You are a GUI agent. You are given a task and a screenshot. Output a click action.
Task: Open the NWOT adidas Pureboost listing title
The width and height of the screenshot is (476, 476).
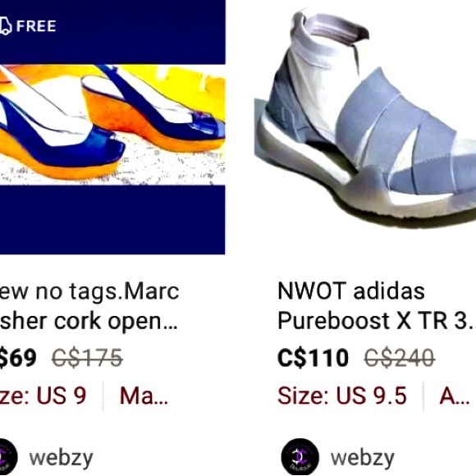pyautogui.click(x=377, y=305)
